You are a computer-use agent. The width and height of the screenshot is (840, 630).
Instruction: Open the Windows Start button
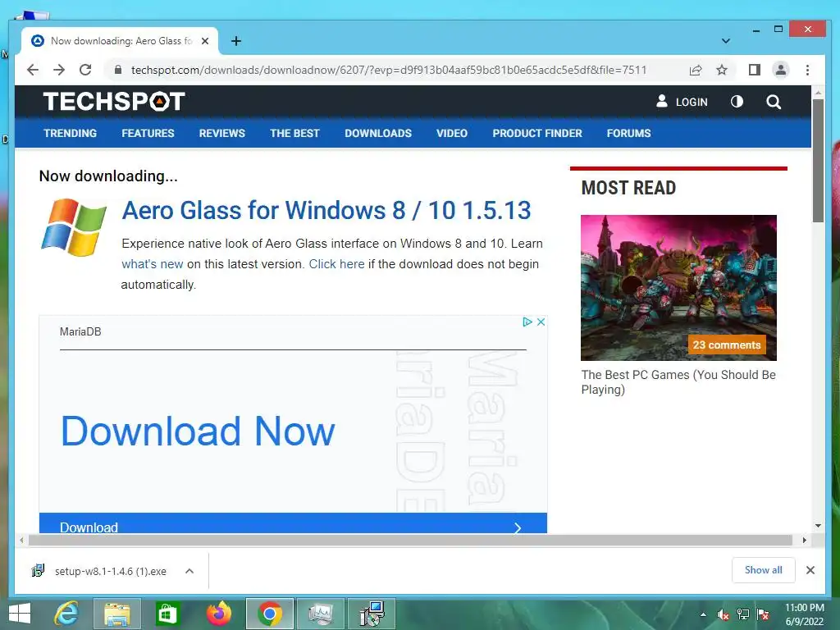[20, 614]
